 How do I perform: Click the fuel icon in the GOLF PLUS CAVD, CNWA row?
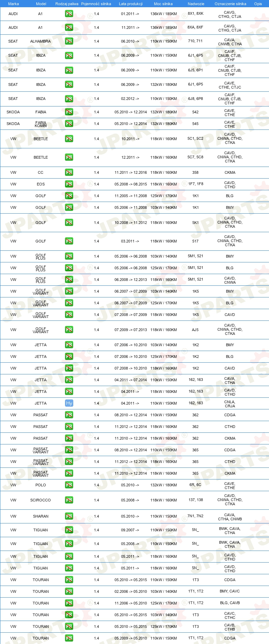[69, 280]
